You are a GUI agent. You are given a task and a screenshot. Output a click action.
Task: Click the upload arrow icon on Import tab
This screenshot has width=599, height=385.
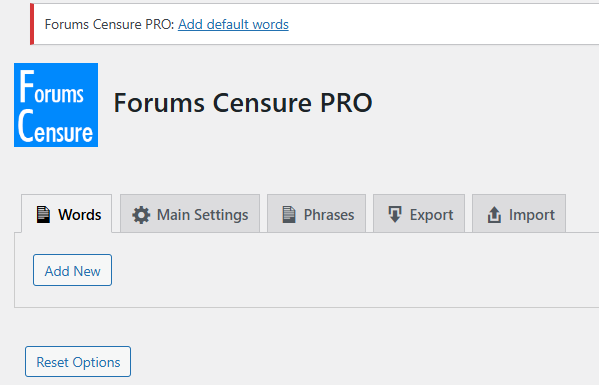(494, 215)
